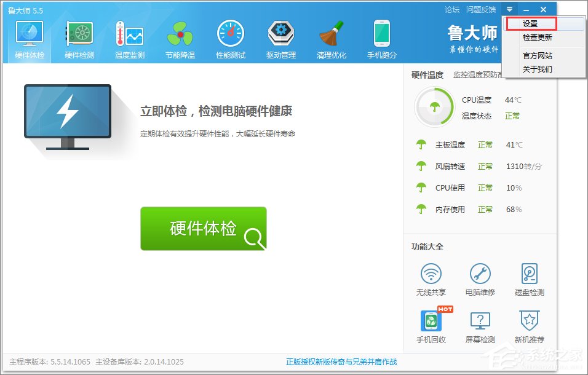Launch the 性能测试 performance benchmark

point(230,37)
